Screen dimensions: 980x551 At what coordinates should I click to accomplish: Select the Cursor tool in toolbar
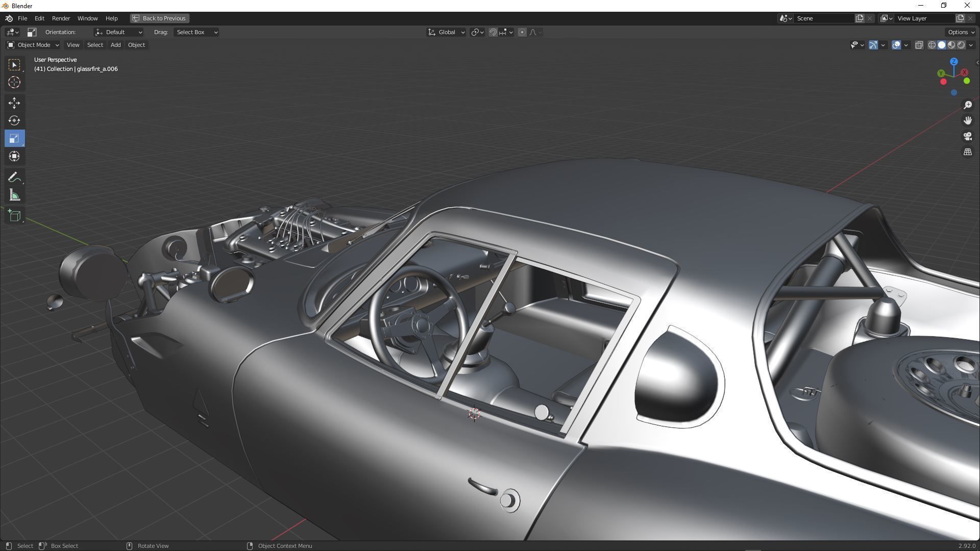[x=14, y=82]
